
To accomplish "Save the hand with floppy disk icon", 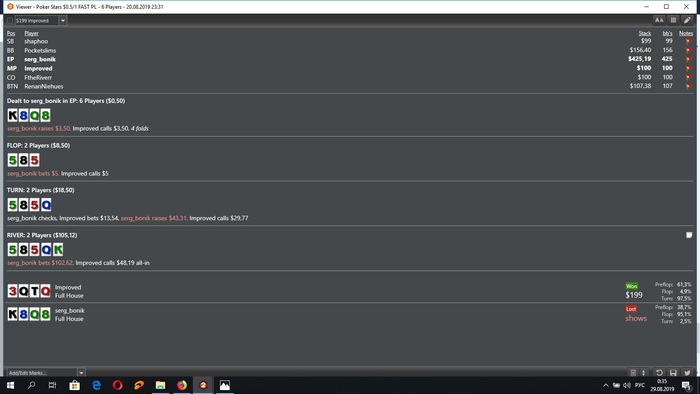I will (673, 373).
